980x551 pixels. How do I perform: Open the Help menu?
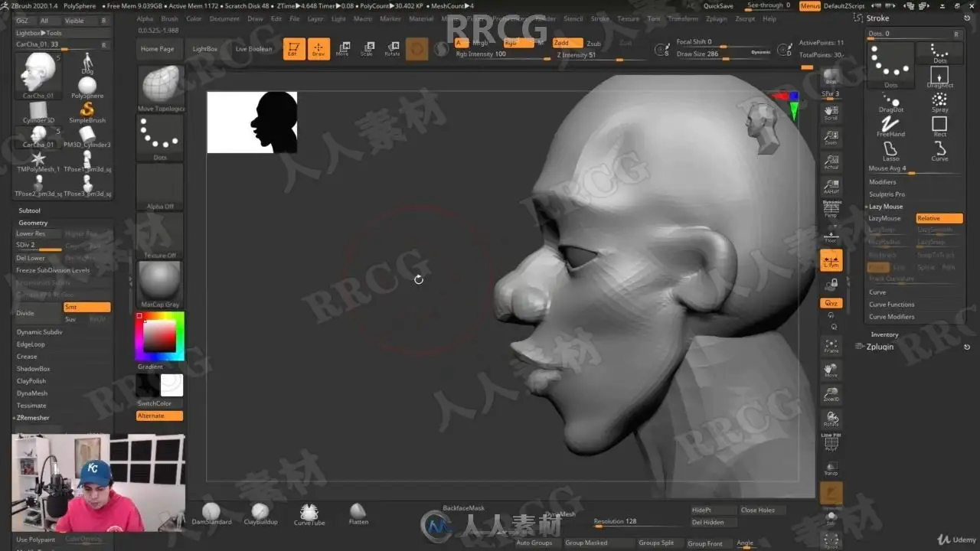coord(769,19)
